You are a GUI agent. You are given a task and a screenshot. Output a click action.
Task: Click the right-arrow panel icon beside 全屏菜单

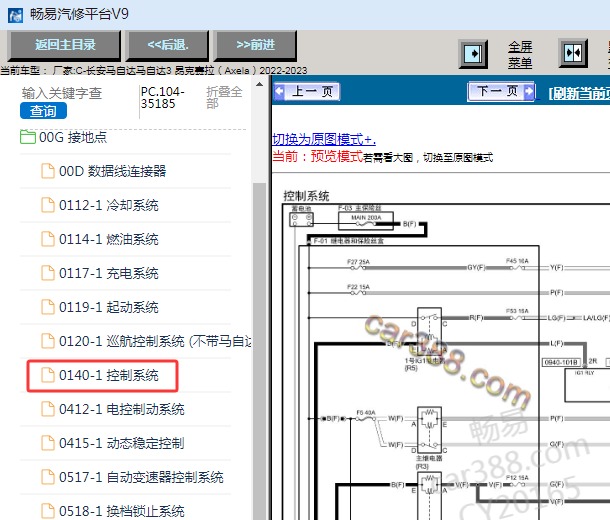473,53
